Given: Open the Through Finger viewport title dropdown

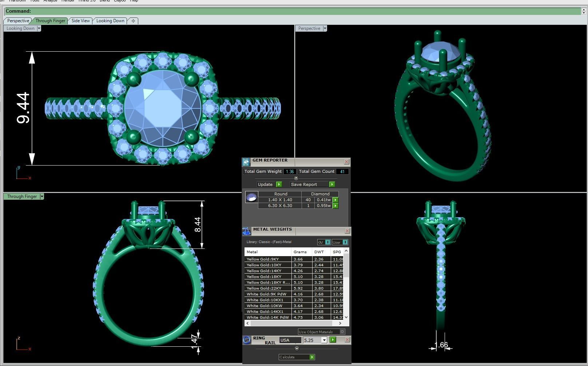Looking at the screenshot, I should (x=42, y=196).
